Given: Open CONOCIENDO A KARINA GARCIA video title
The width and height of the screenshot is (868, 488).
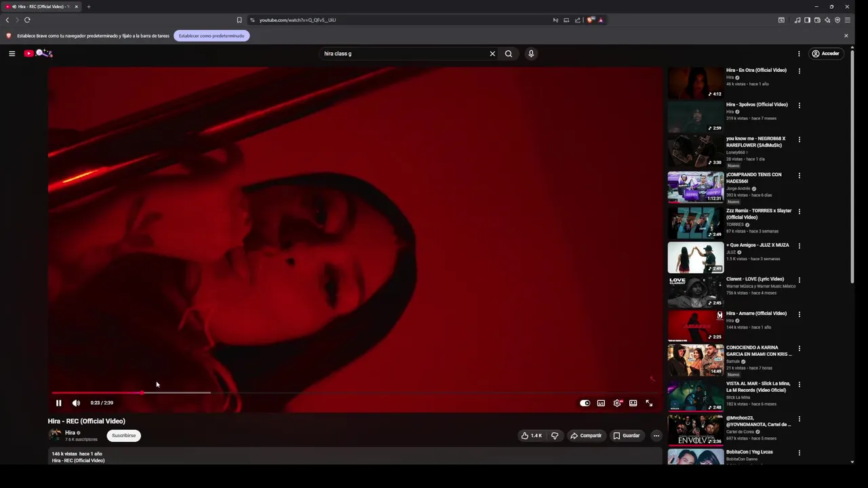Looking at the screenshot, I should pos(759,350).
